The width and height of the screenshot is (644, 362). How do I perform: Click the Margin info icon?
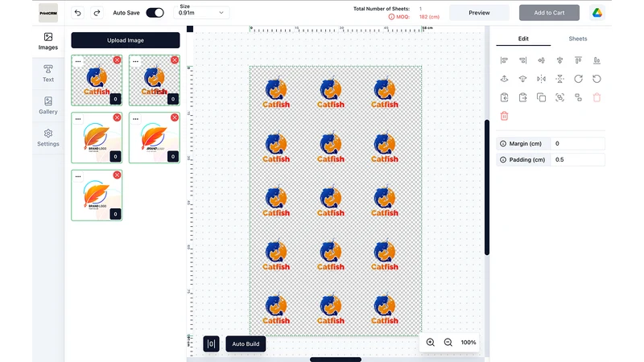502,144
